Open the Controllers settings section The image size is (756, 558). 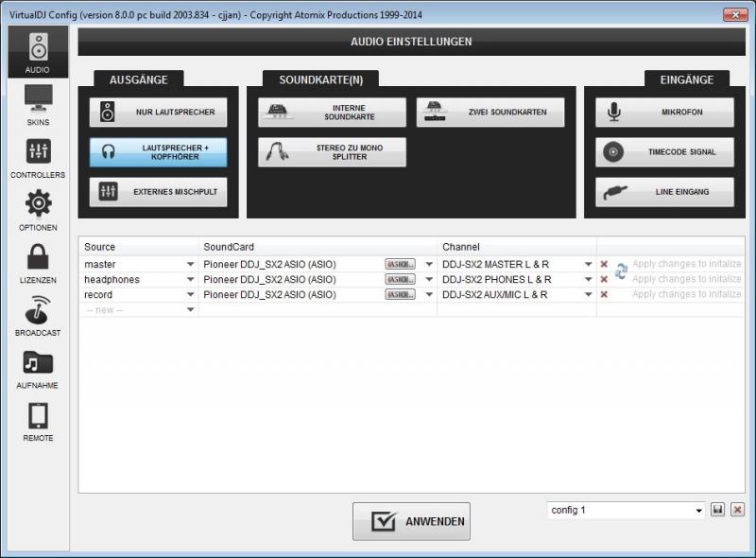click(38, 158)
